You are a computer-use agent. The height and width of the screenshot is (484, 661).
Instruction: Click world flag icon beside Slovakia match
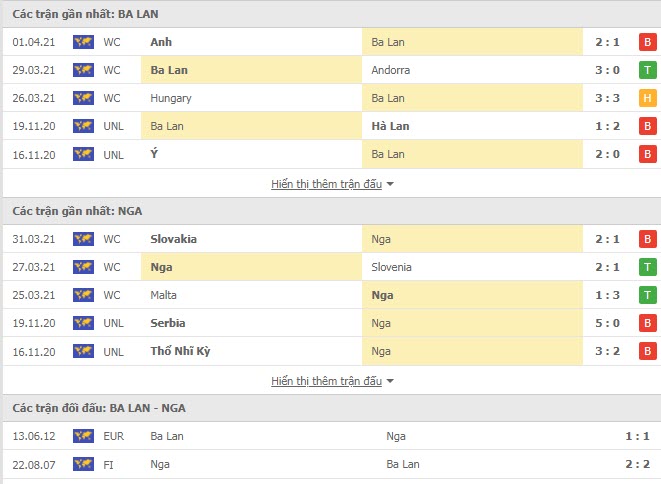pos(83,239)
